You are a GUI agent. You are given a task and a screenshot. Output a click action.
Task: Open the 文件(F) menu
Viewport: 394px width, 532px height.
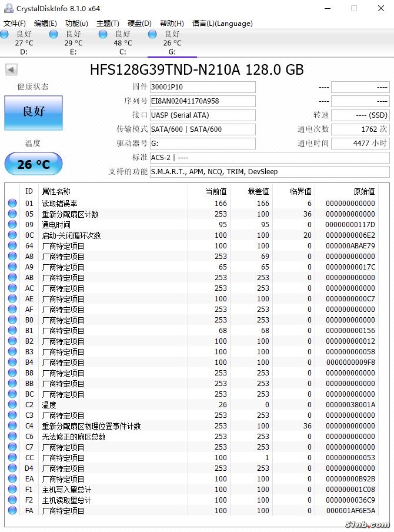click(x=15, y=24)
